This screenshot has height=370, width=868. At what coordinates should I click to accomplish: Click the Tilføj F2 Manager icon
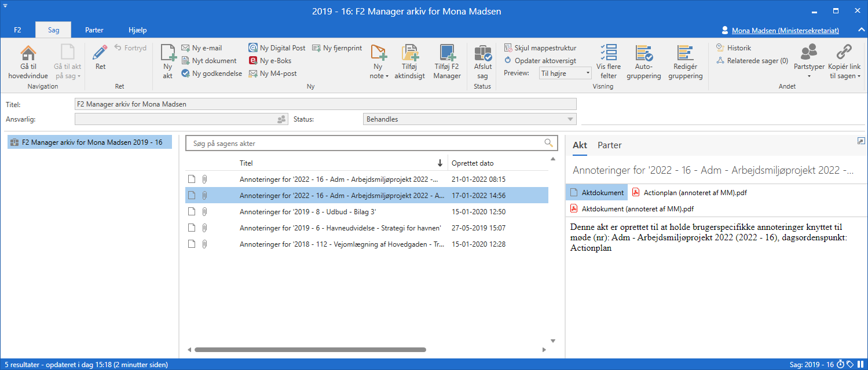[447, 54]
